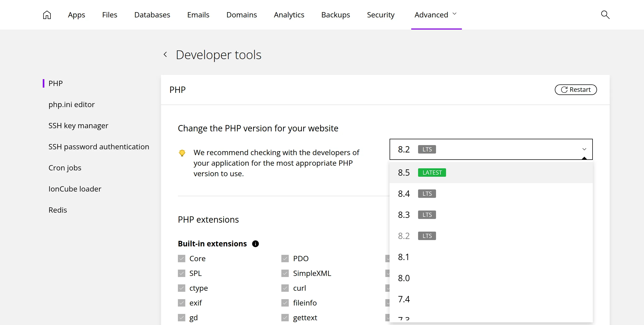Screen dimensions: 644x325
Task: Toggle the curl extension checkbox
Action: click(285, 288)
